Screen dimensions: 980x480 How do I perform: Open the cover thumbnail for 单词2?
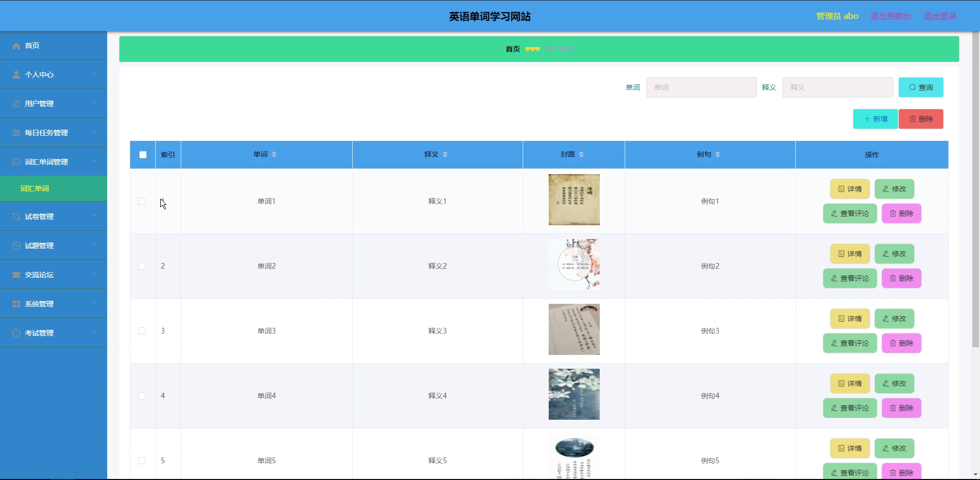tap(574, 265)
